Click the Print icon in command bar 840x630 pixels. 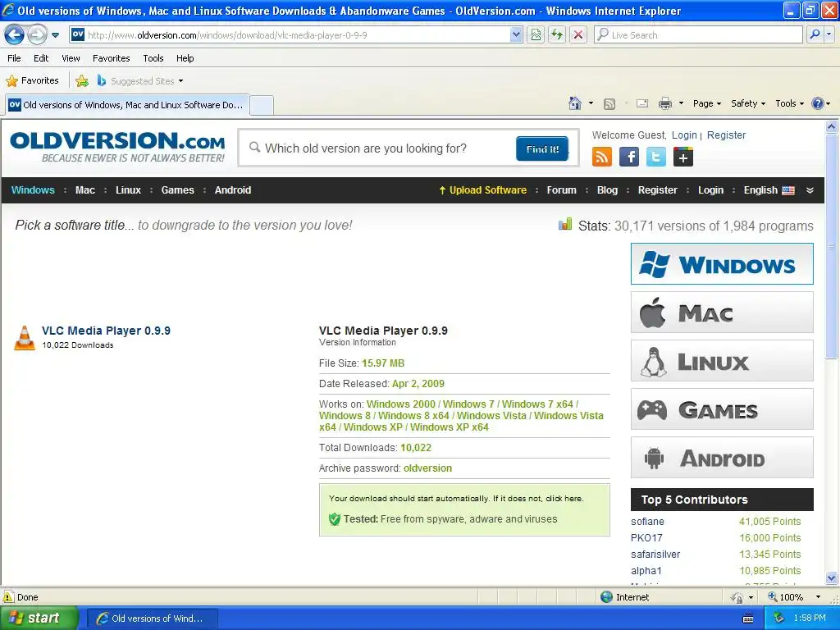tap(664, 103)
